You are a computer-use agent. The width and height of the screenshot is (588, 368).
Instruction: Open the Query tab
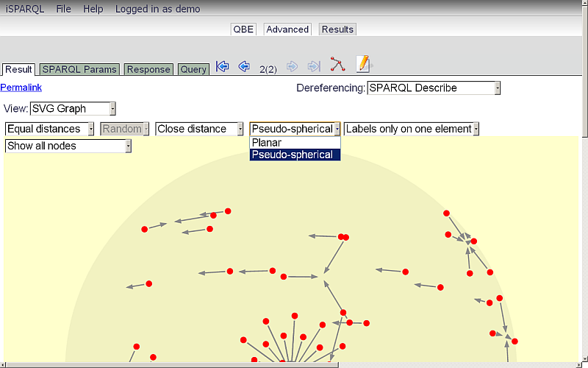tap(193, 69)
